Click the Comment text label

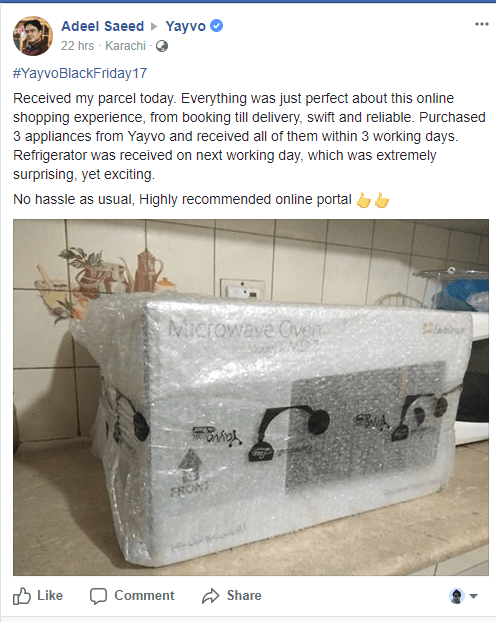click(144, 595)
